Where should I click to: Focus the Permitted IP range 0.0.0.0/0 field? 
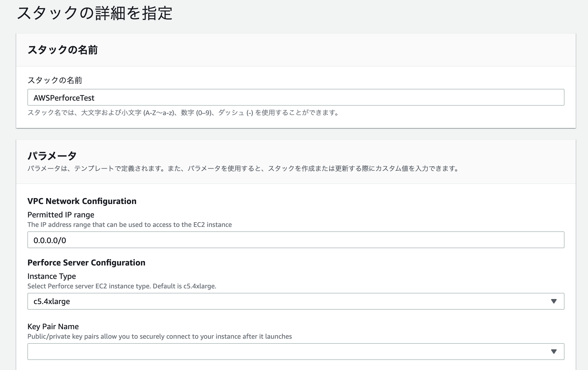click(295, 240)
